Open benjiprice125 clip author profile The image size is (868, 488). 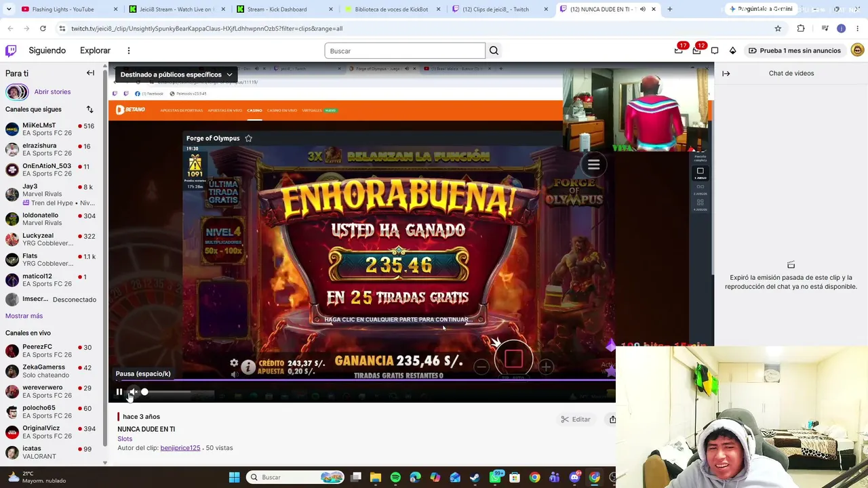180,448
